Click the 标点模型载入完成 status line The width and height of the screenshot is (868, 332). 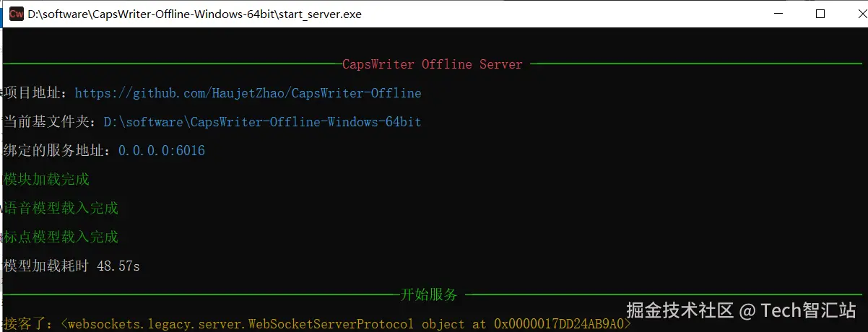click(61, 237)
